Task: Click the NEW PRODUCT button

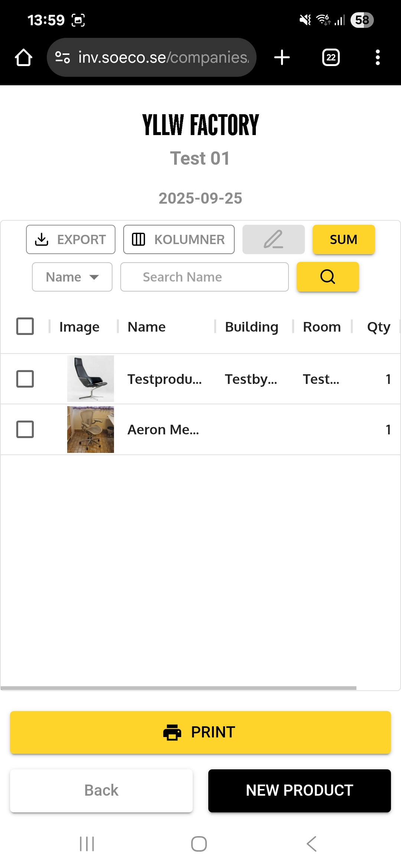Action: click(x=299, y=790)
